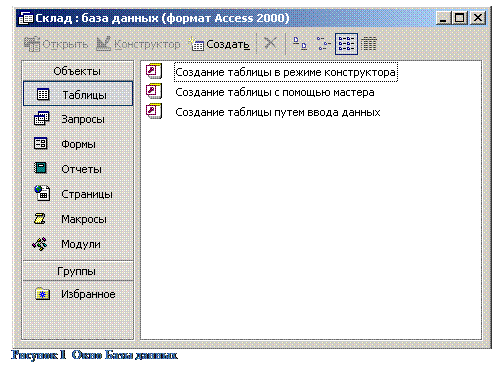503x379 pixels.
Task: Minimize the Склад database window
Action: point(443,18)
